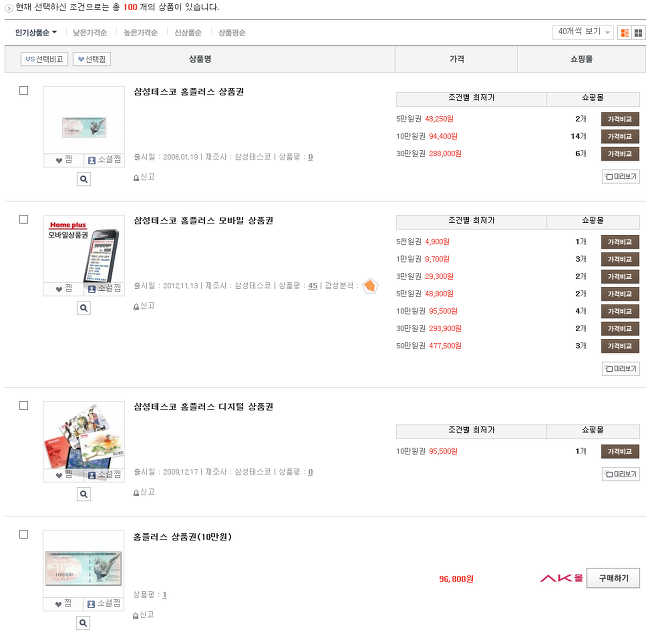
Task: Open magnifier icon under 10만원 voucher
Action: coord(83,622)
